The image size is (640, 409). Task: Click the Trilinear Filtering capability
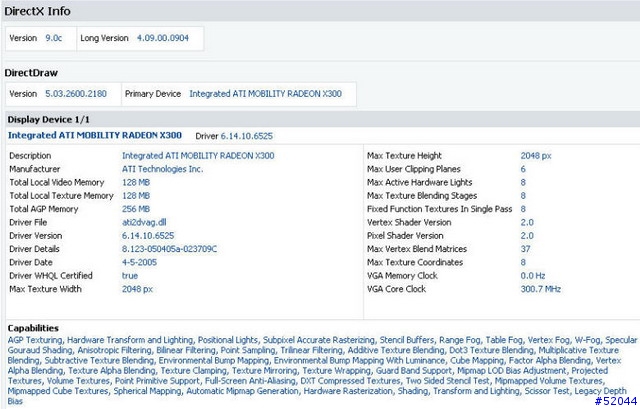[311, 350]
